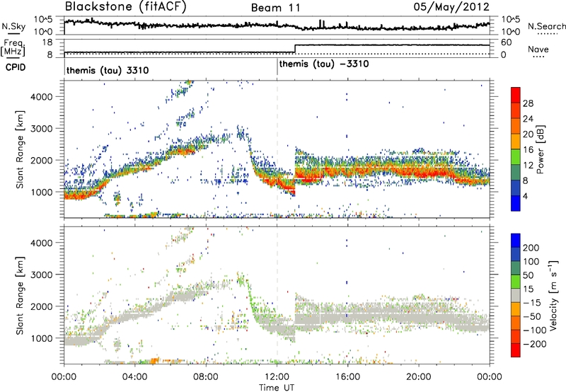Click the 'CPID' row label
The image size is (566, 392).
pyautogui.click(x=16, y=67)
